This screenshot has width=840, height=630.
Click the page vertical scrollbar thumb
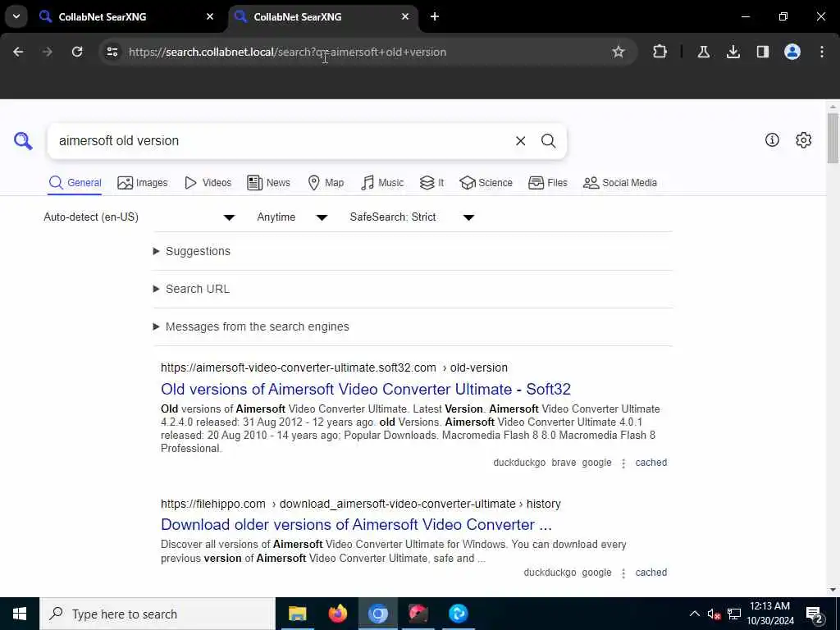point(832,138)
